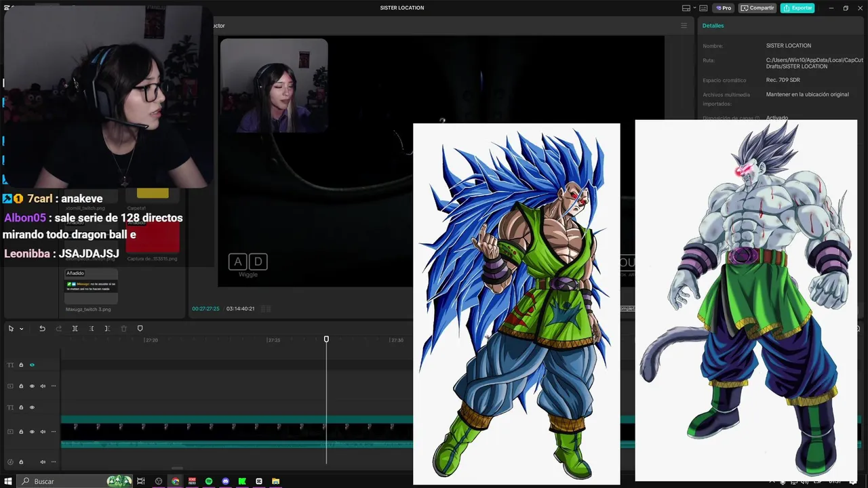The width and height of the screenshot is (868, 488).
Task: Select the Maxugz_twitch 3.png media thumbnail
Action: click(91, 286)
